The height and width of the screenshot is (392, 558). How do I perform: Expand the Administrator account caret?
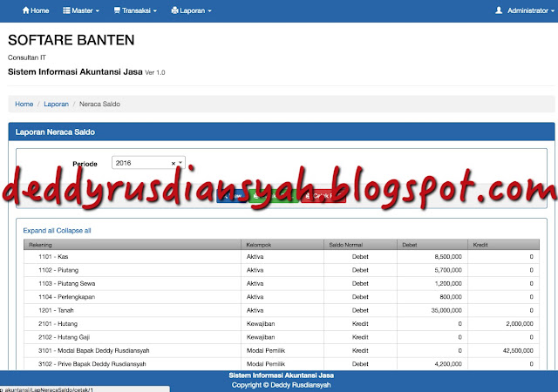coord(553,11)
